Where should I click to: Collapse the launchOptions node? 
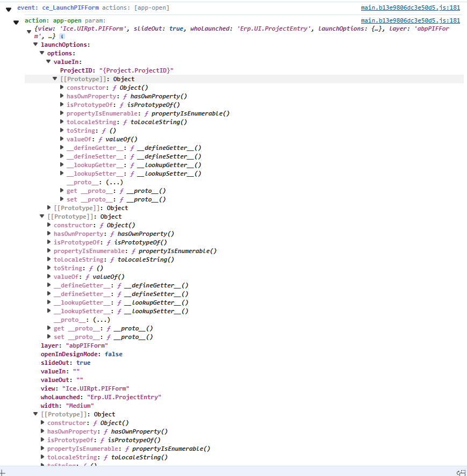[x=35, y=44]
